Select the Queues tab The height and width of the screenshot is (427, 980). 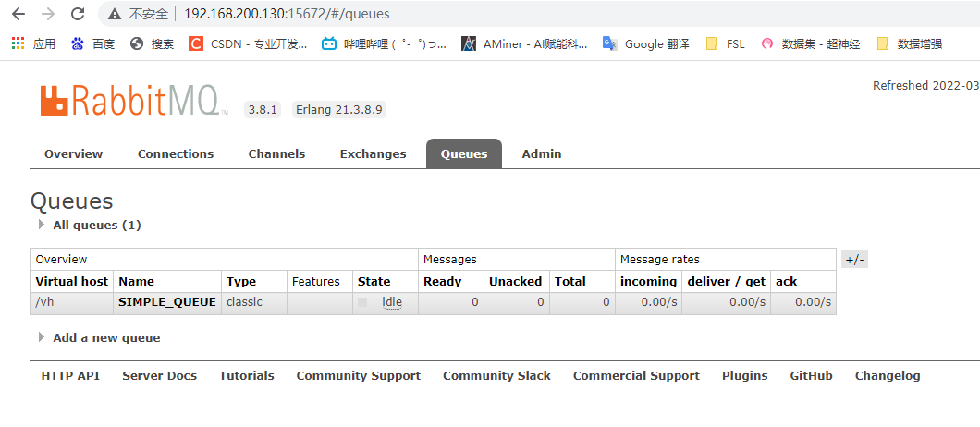point(464,153)
